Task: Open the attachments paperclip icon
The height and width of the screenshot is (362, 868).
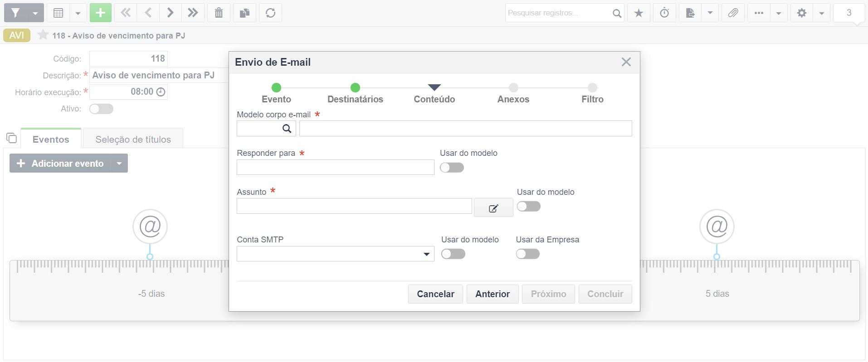Action: pyautogui.click(x=733, y=13)
